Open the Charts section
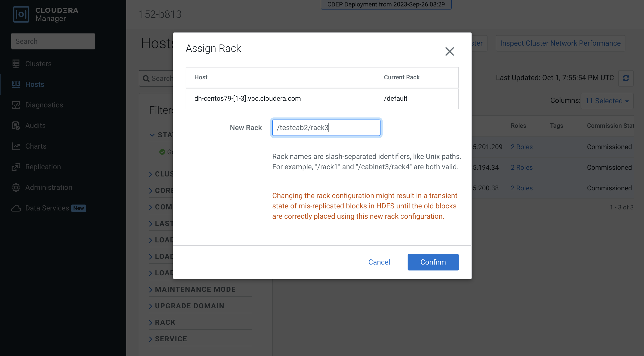This screenshot has height=356, width=644. point(36,146)
